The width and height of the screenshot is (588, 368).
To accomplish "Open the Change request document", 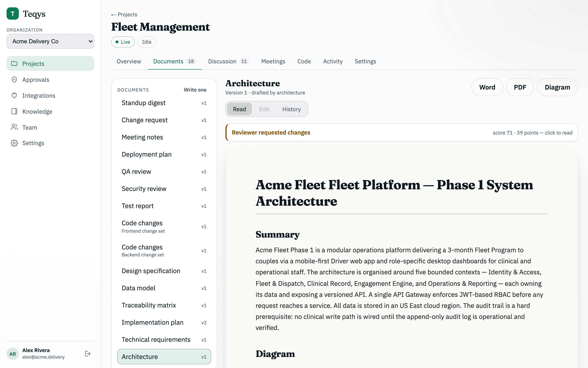I will [164, 120].
